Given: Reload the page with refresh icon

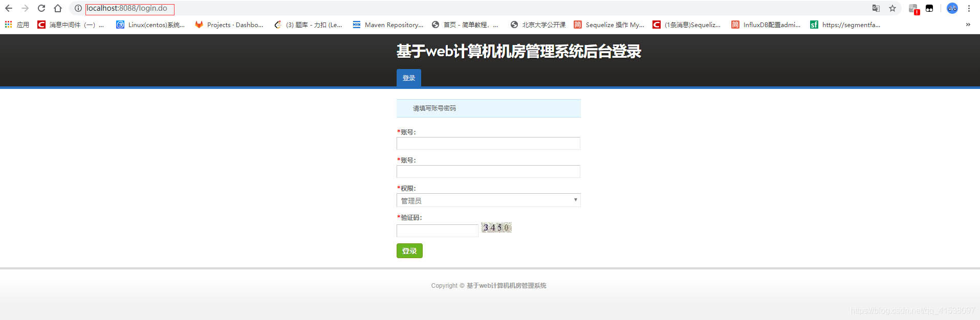Looking at the screenshot, I should coord(41,8).
